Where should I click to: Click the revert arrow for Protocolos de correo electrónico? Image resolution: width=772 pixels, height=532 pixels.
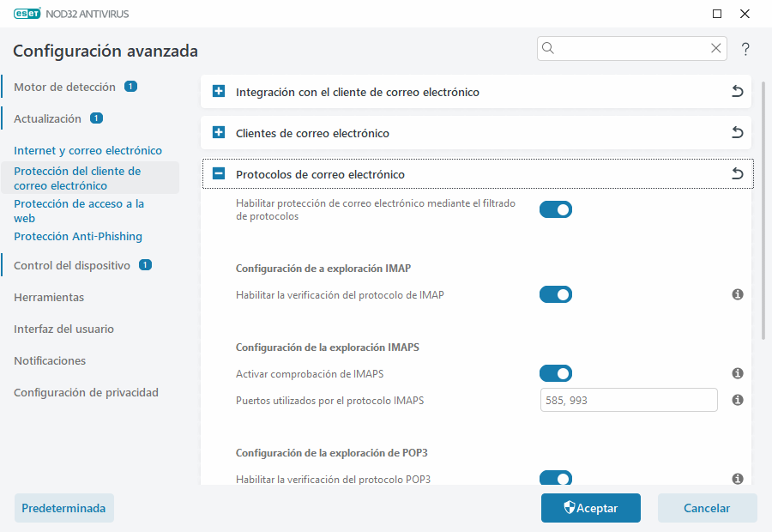click(737, 173)
